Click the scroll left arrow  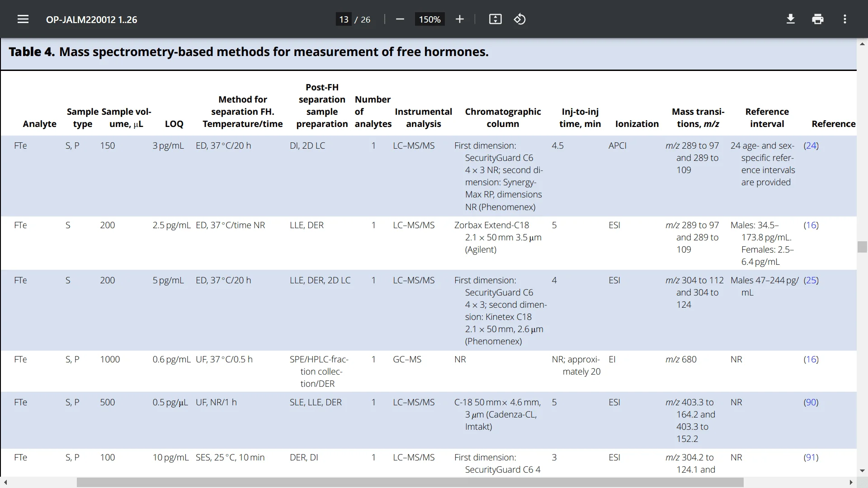pyautogui.click(x=5, y=483)
